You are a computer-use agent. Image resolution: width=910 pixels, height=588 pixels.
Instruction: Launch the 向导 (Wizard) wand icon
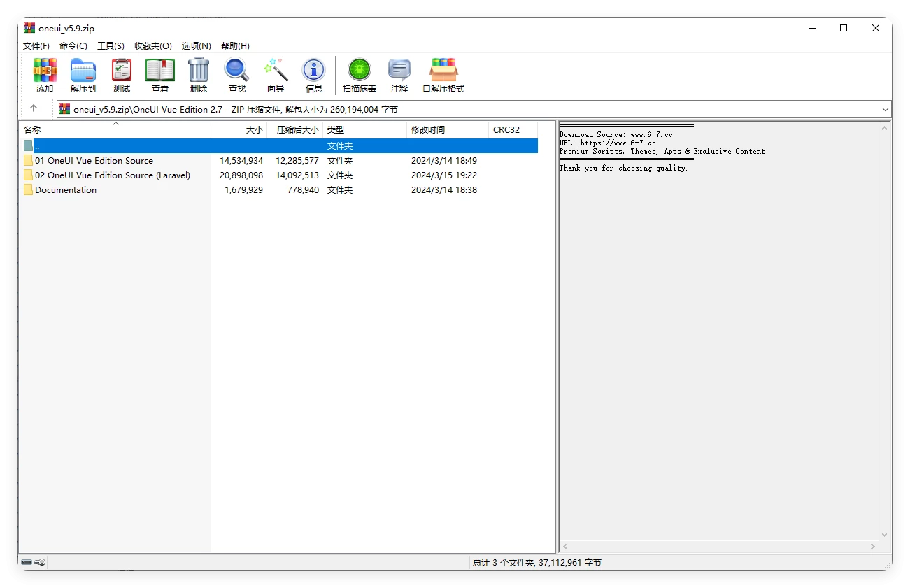276,75
